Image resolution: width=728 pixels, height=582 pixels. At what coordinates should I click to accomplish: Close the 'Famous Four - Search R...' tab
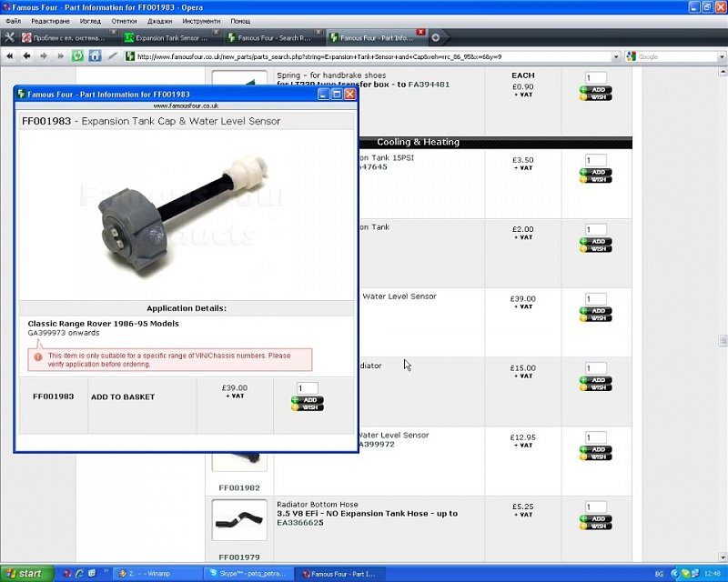(x=318, y=32)
